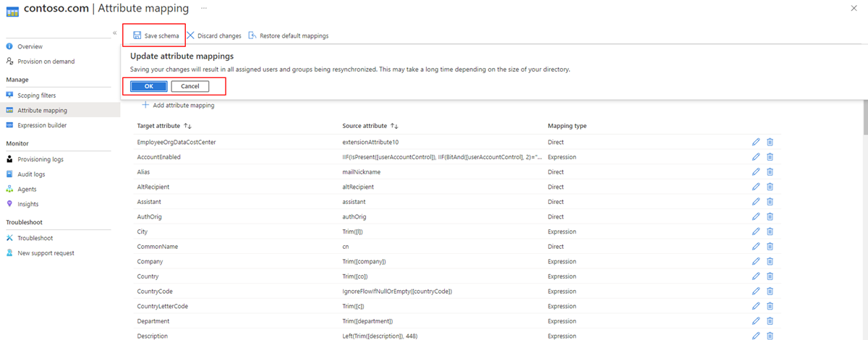Cancel the attribute mappings update
The width and height of the screenshot is (868, 340).
tap(190, 86)
